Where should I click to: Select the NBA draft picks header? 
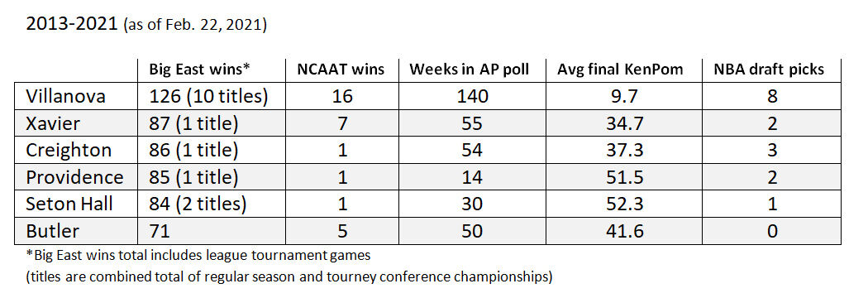(771, 70)
